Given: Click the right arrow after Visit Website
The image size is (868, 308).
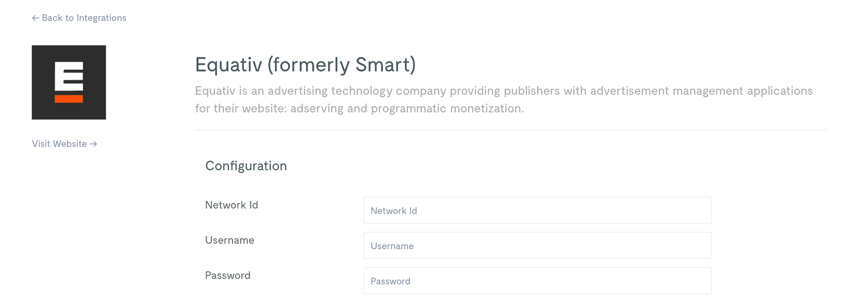Looking at the screenshot, I should tap(93, 144).
